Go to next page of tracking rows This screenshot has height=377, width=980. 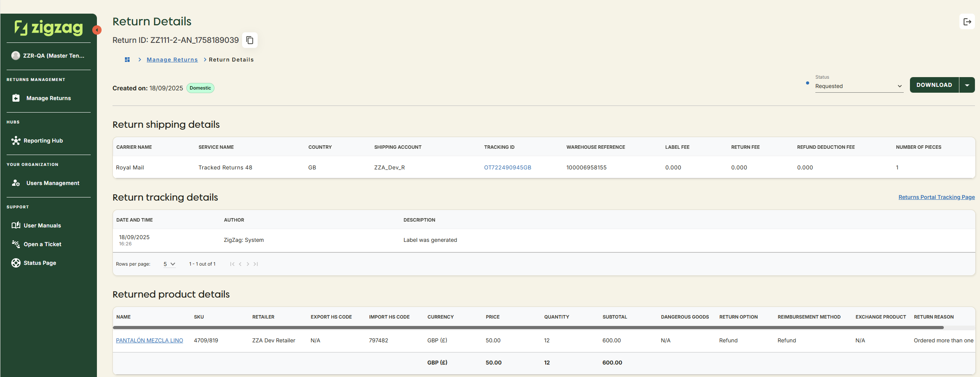coord(248,264)
